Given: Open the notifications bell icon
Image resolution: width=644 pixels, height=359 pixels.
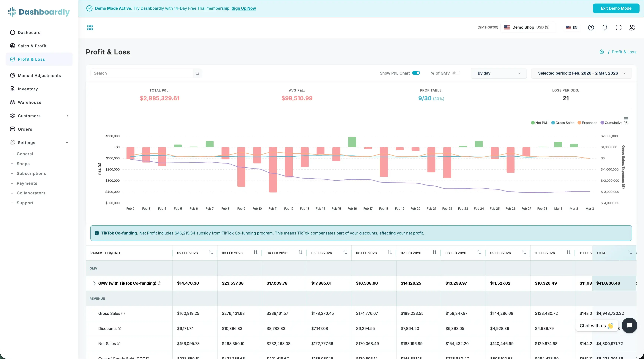Looking at the screenshot, I should pyautogui.click(x=605, y=28).
